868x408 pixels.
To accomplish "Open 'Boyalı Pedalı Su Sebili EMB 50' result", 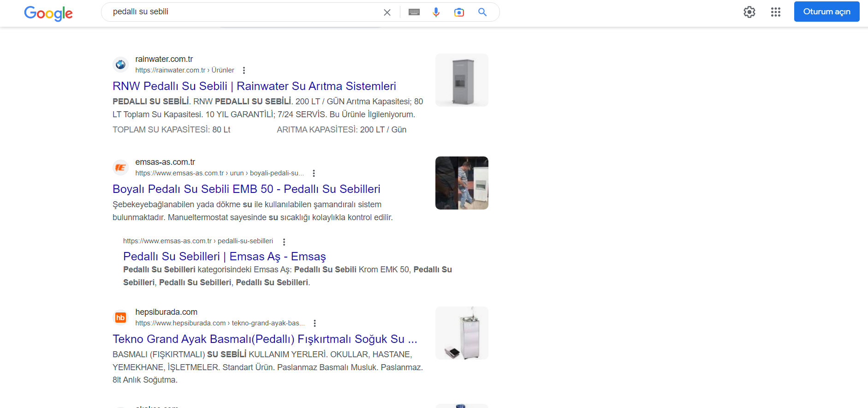I will click(246, 189).
